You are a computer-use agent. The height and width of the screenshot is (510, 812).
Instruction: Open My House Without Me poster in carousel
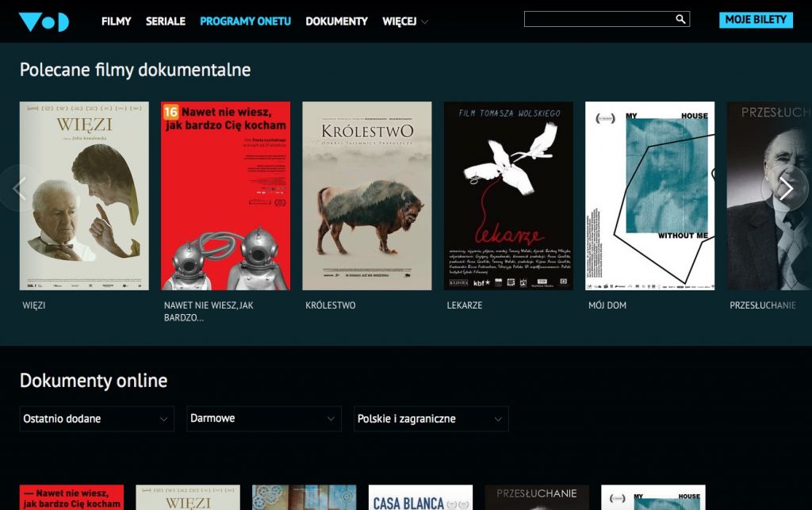point(650,196)
